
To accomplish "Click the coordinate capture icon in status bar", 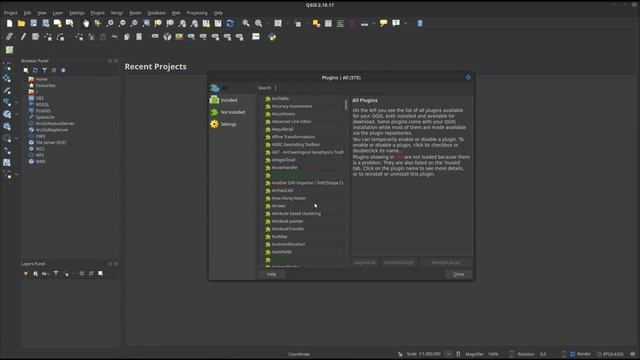I will [400, 354].
